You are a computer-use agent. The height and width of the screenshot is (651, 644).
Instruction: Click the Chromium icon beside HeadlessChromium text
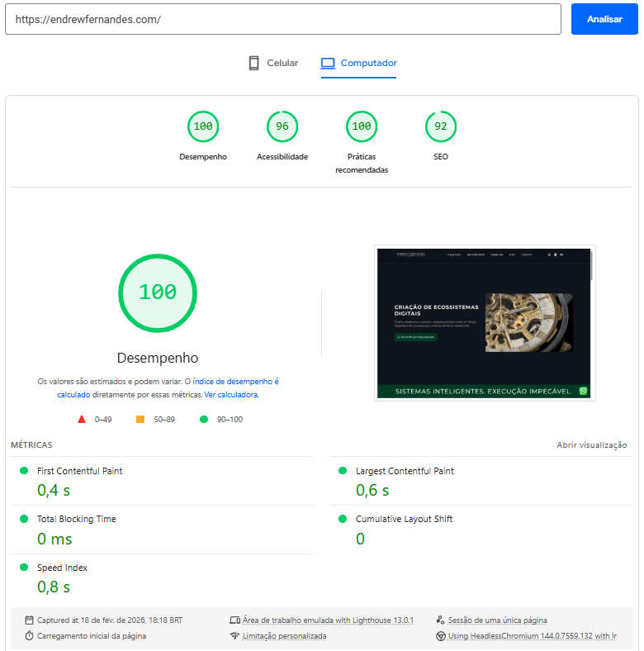440,636
